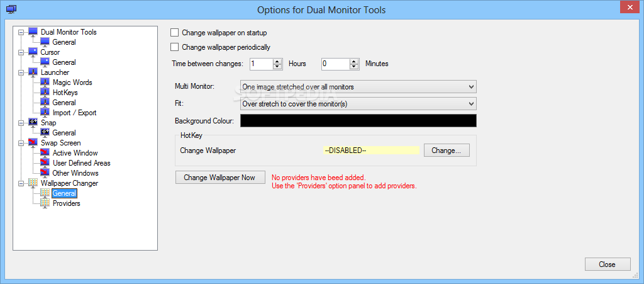Image resolution: width=644 pixels, height=284 pixels.
Task: Decrease the Minutes value with down arrow
Action: 354,66
